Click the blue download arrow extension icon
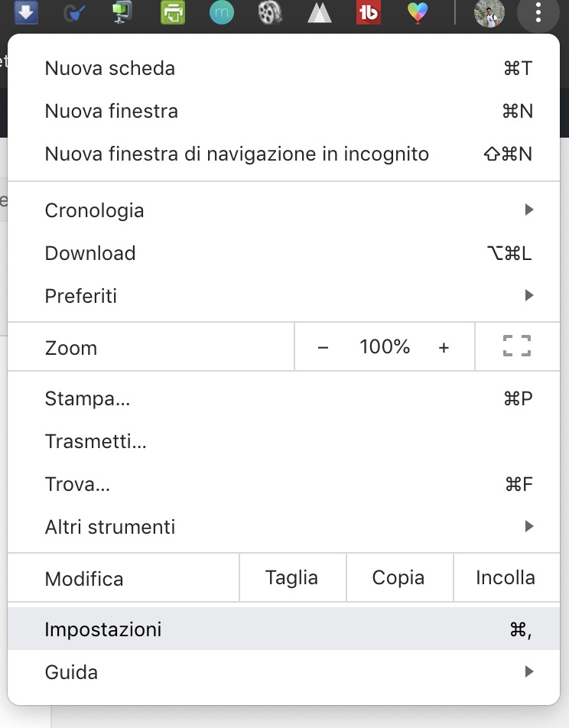This screenshot has width=569, height=728. tap(26, 12)
